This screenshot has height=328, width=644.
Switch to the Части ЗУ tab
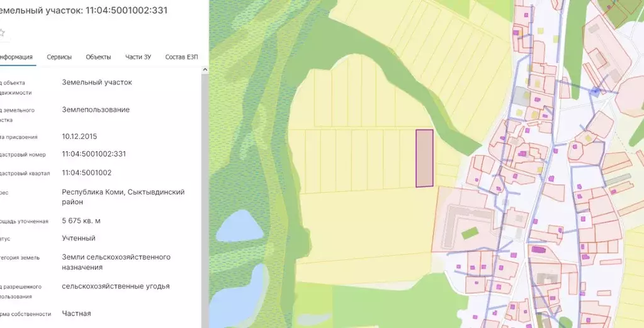[138, 57]
